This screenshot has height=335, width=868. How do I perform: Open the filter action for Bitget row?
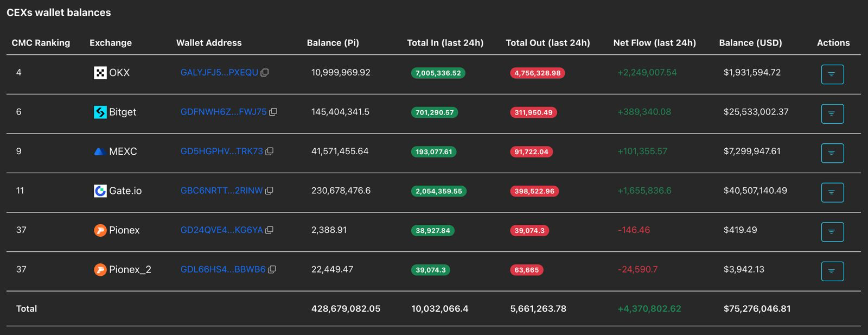832,113
